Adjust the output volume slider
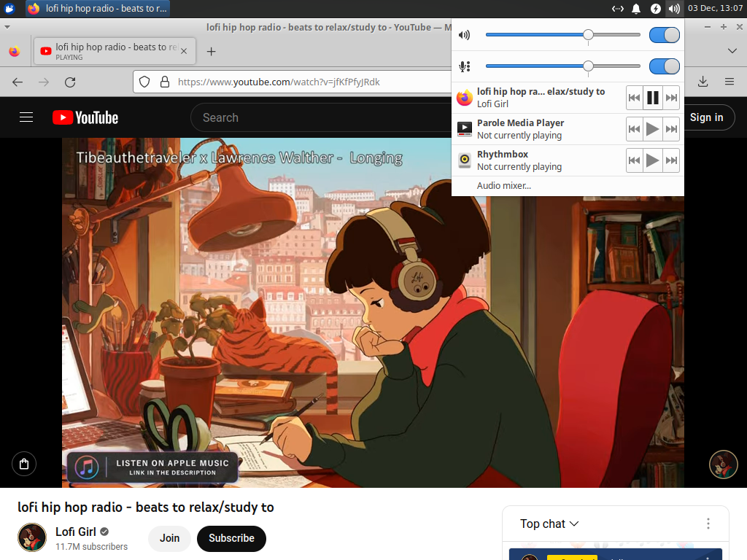 (589, 34)
